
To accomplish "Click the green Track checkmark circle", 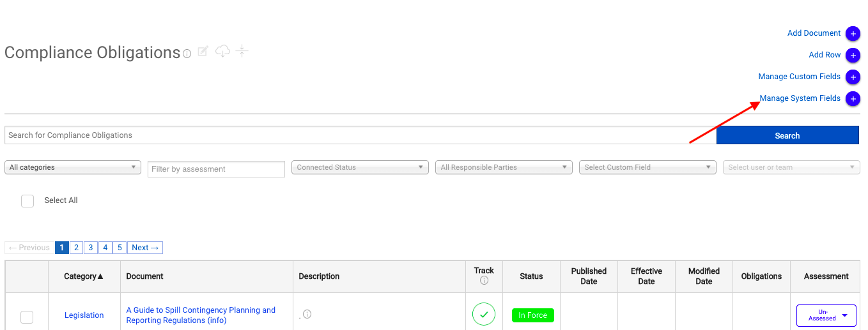I will (484, 314).
